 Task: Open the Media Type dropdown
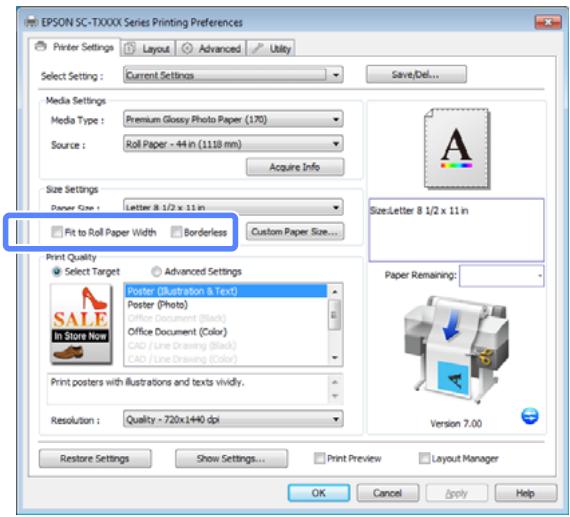point(233,119)
